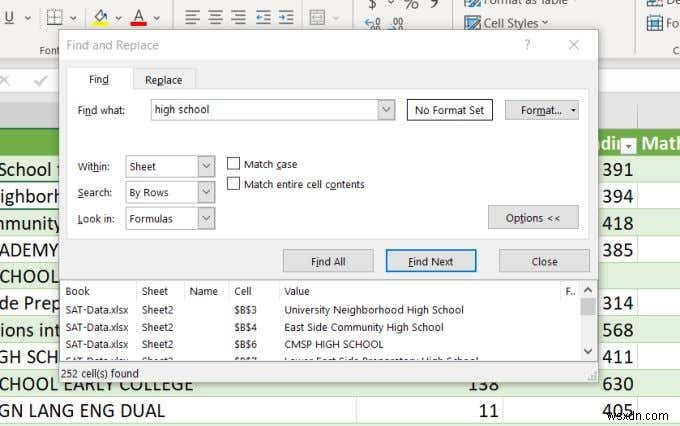
Task: Open font color dropdown arrow
Action: coord(157,18)
